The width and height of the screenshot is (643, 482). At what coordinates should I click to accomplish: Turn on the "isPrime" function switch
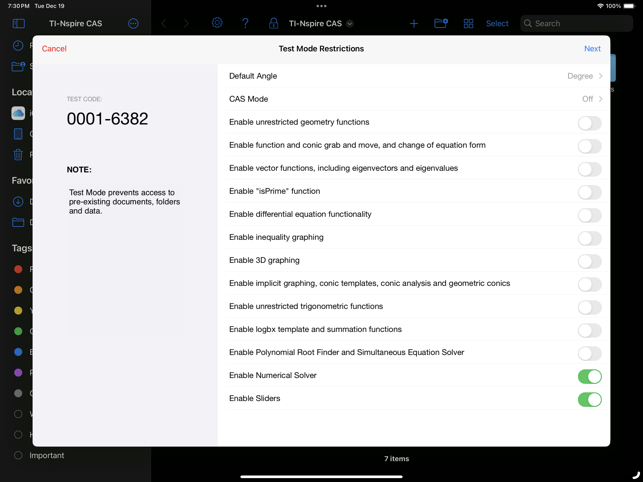(x=590, y=192)
